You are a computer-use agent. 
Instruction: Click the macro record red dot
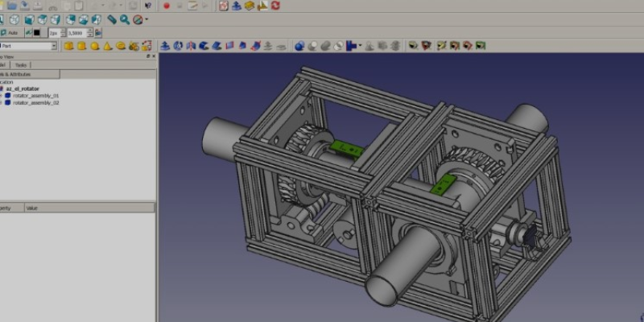(167, 6)
